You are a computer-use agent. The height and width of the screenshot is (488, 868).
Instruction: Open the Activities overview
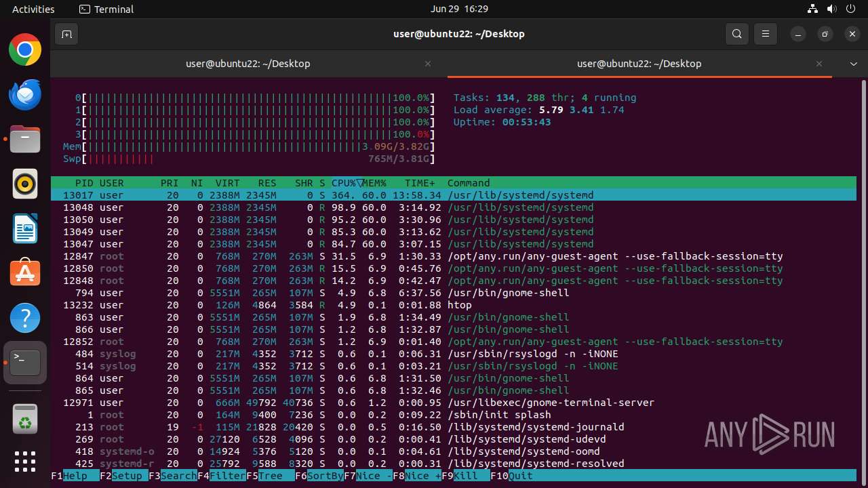tap(33, 9)
